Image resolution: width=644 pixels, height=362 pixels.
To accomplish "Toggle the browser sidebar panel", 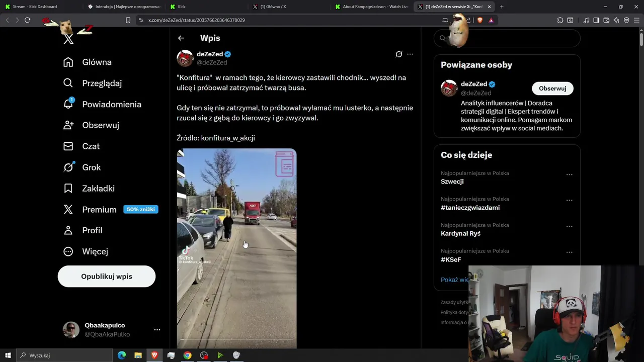I will pos(596,20).
